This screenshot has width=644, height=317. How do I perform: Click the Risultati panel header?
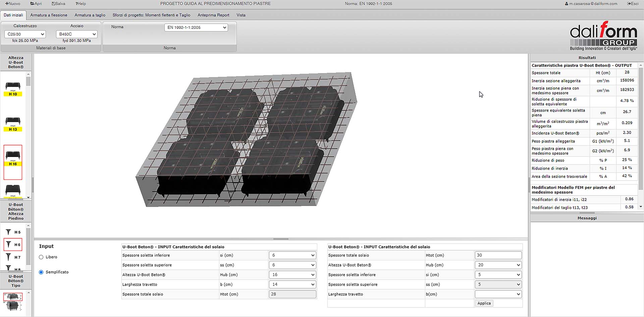coord(587,58)
